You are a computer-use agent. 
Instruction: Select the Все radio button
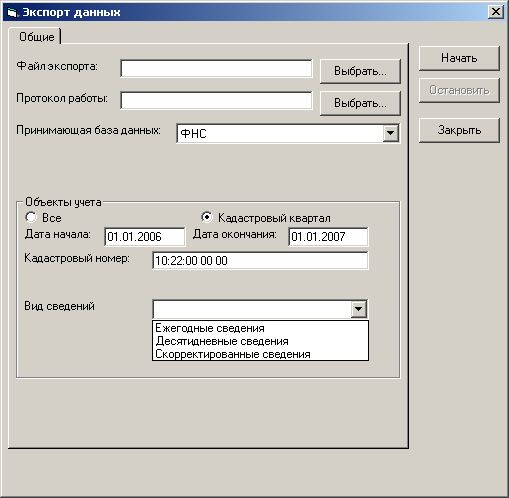pyautogui.click(x=31, y=218)
